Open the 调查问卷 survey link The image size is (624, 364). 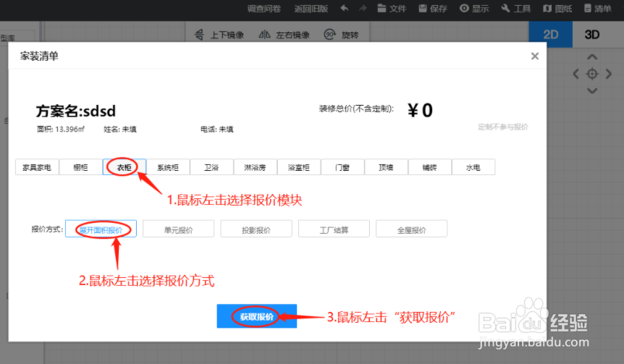[x=263, y=9]
